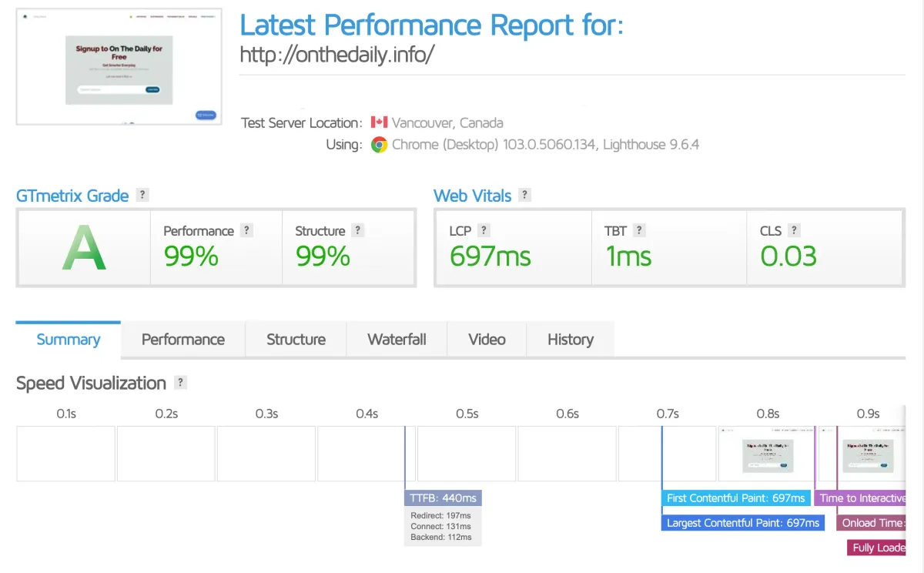The height and width of the screenshot is (573, 924).
Task: Click help icon beside CLS metric
Action: click(794, 230)
